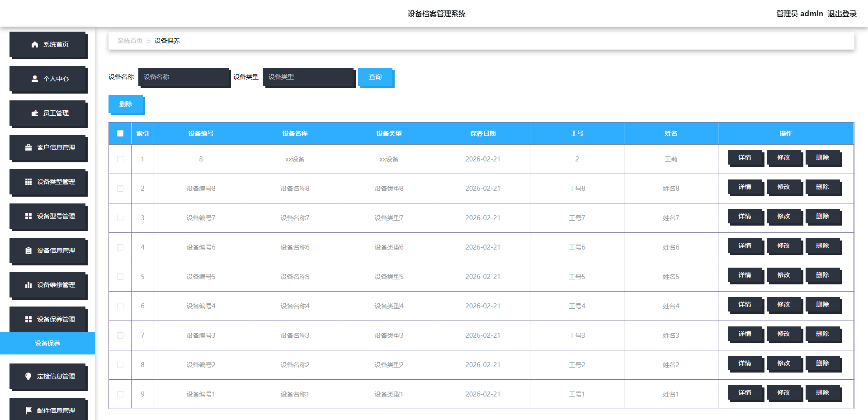Check the checkbox for row 设备编号6
The width and height of the screenshot is (868, 420).
point(120,247)
